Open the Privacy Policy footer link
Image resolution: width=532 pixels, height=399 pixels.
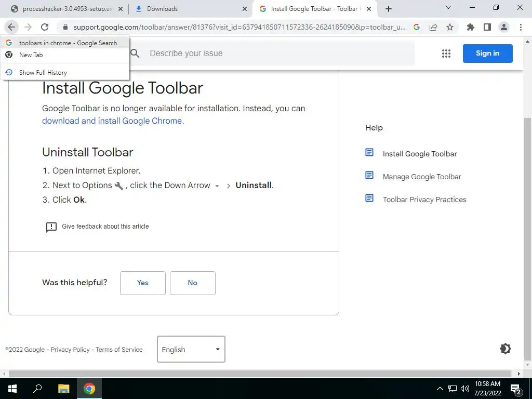70,350
